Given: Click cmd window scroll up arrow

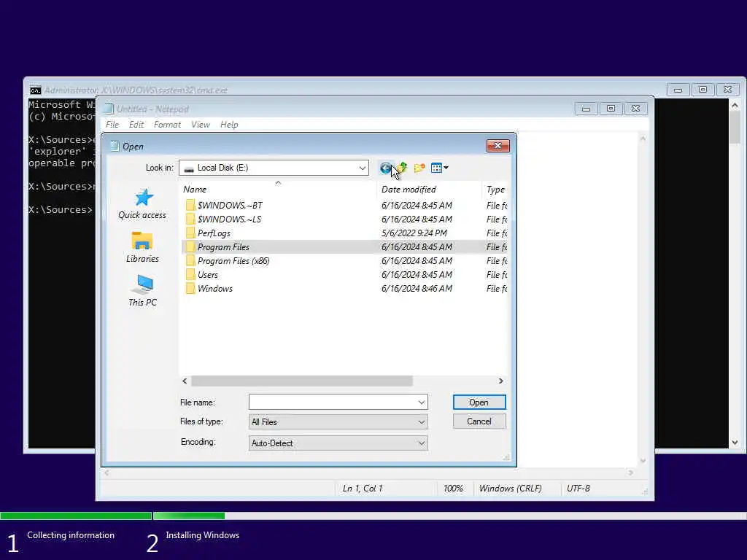Looking at the screenshot, I should pyautogui.click(x=735, y=105).
